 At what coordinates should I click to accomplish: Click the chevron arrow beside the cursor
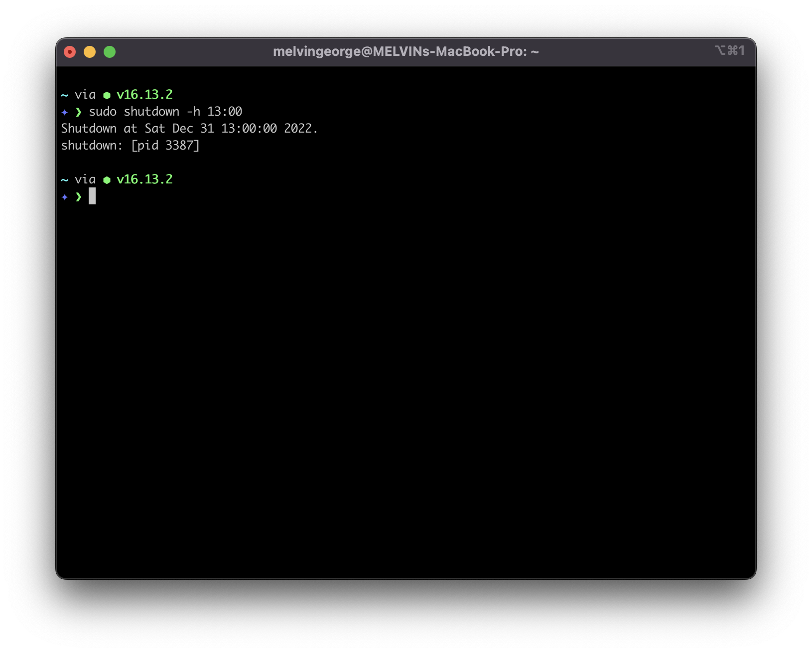pyautogui.click(x=79, y=197)
